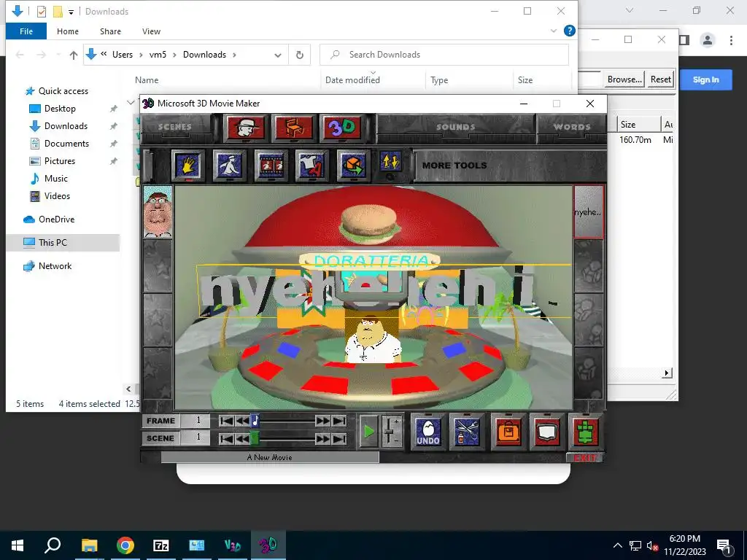Select Network in the navigation pane
This screenshot has height=560, width=747.
click(x=55, y=266)
